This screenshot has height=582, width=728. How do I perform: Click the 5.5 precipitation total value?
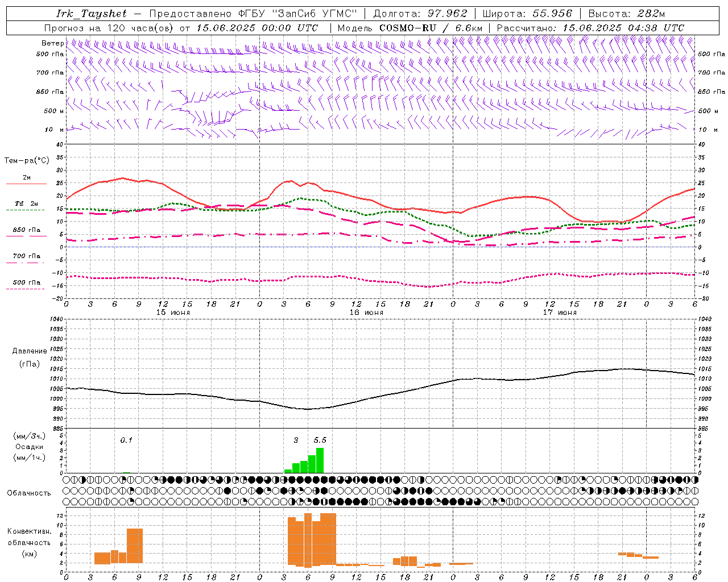click(x=320, y=440)
